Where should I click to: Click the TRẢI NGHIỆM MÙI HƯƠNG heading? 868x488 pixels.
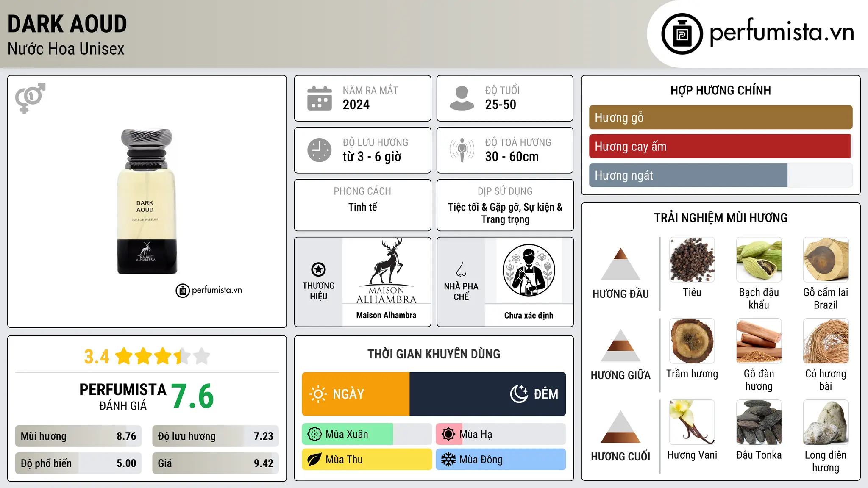pos(721,218)
